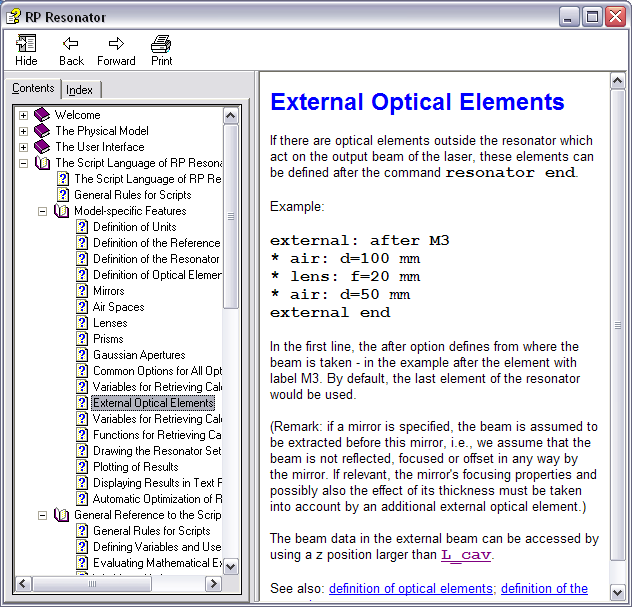The image size is (632, 607).
Task: Open Defining Variables and Use topic
Action: [x=157, y=547]
